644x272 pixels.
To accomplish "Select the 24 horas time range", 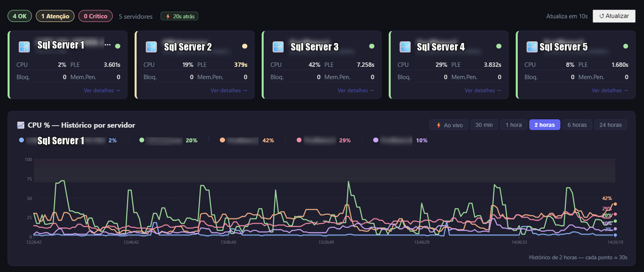I will (x=610, y=125).
